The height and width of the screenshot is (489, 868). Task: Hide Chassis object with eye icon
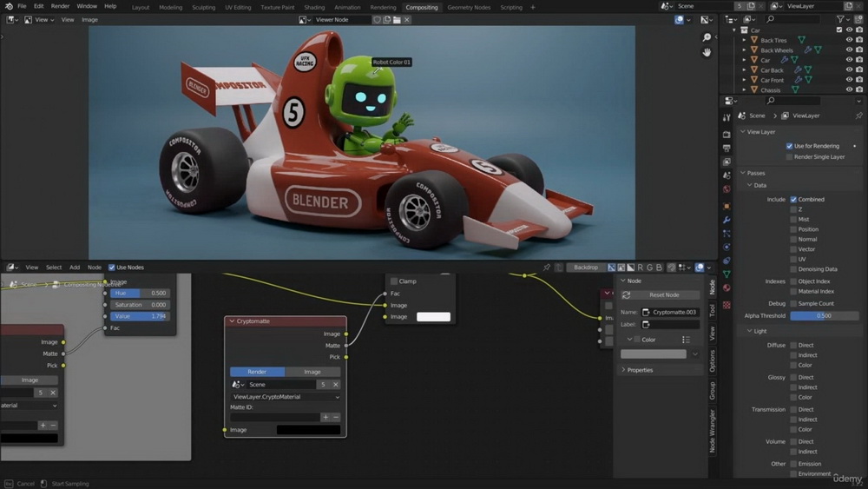tap(849, 89)
